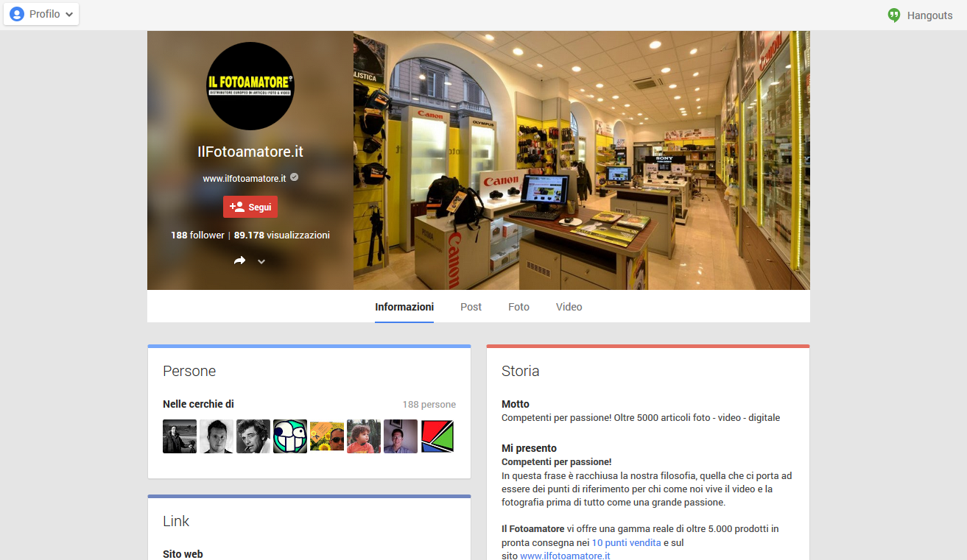Screen dimensions: 967x560
Task: Click the Link card heading
Action: click(x=176, y=521)
